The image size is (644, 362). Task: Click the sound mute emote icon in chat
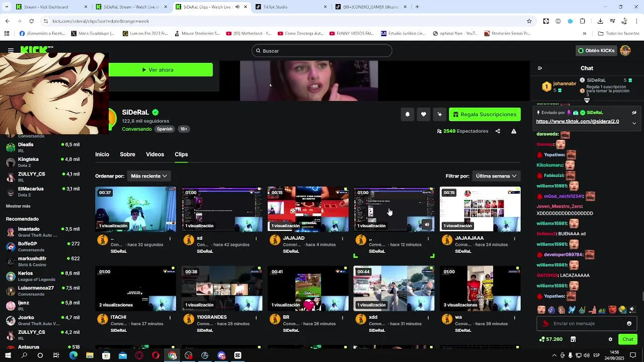[x=632, y=310]
